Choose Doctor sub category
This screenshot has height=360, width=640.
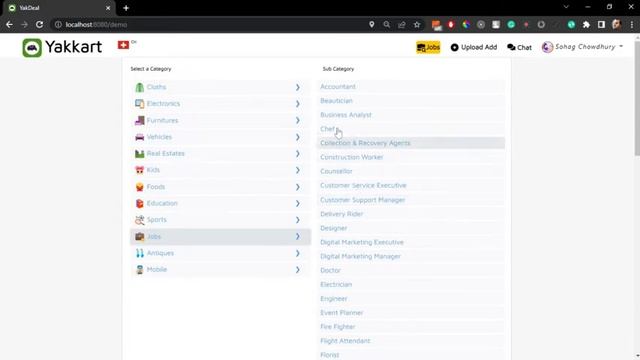pyautogui.click(x=411, y=271)
